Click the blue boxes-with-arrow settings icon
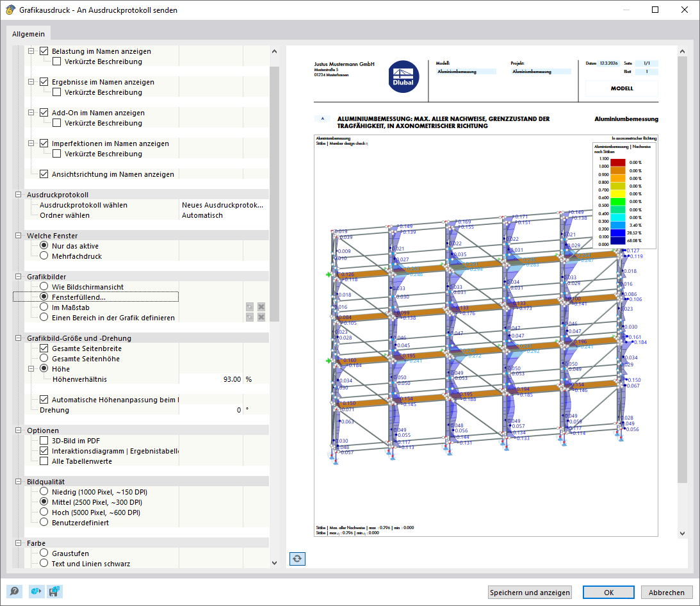Screen dimensions: 700x606 pos(36,592)
